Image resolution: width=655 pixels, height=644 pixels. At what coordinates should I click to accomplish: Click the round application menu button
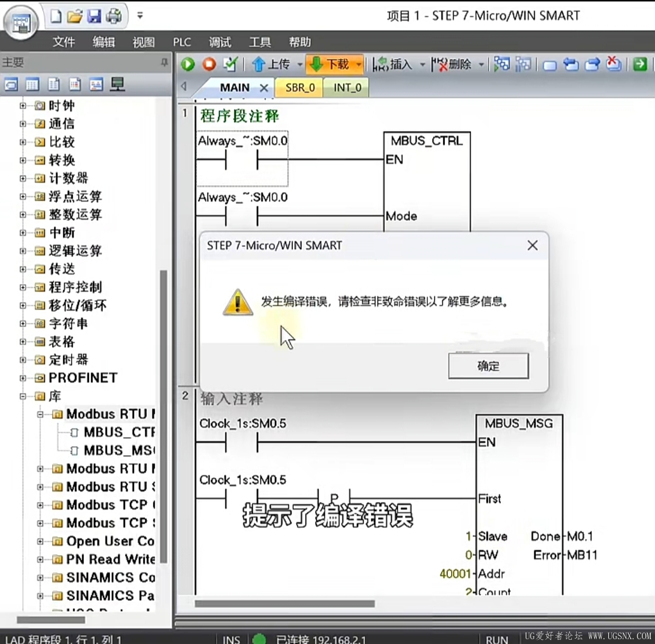(21, 22)
